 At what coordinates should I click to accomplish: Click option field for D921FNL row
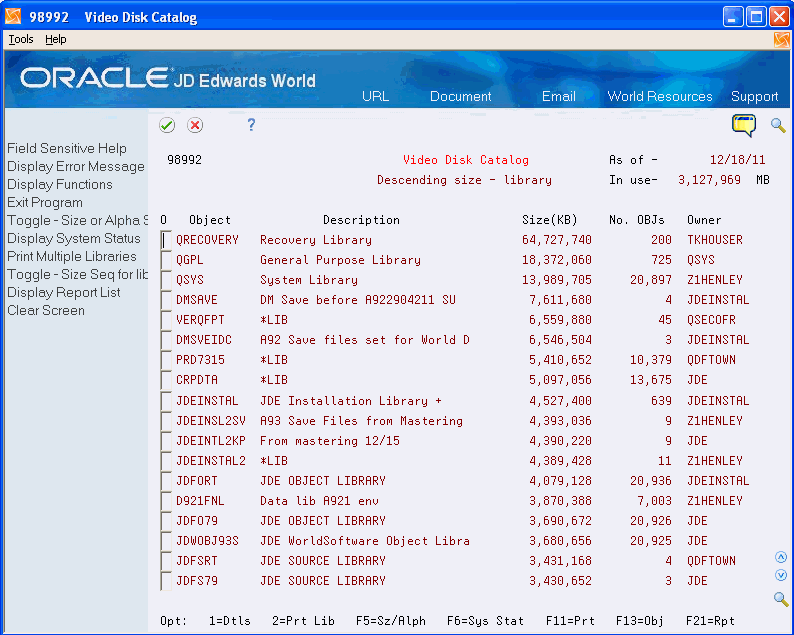166,501
